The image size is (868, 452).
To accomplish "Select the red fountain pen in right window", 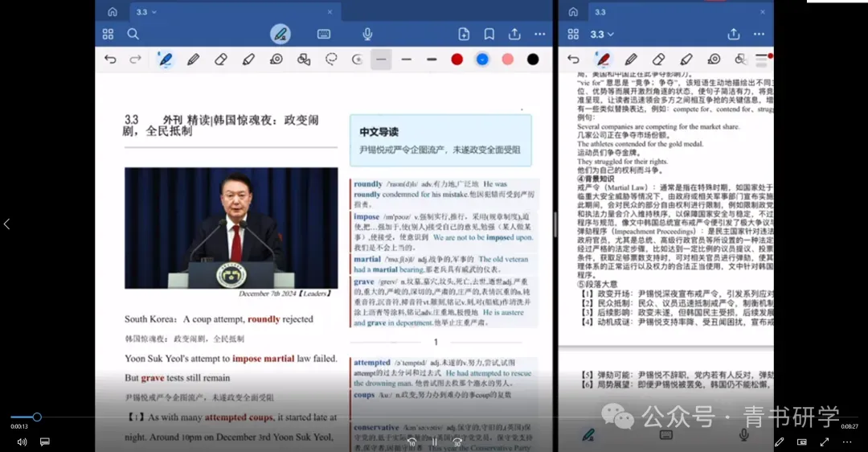I will tap(603, 60).
